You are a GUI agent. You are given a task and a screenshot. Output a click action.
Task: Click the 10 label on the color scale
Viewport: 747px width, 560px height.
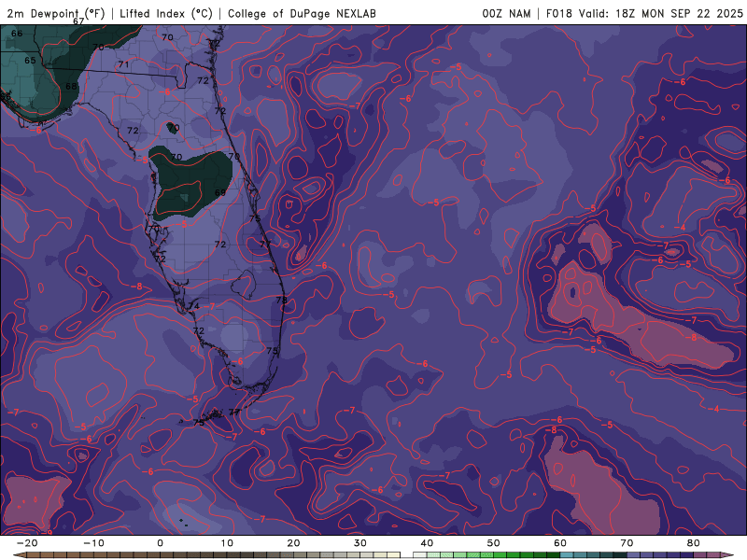click(x=227, y=543)
